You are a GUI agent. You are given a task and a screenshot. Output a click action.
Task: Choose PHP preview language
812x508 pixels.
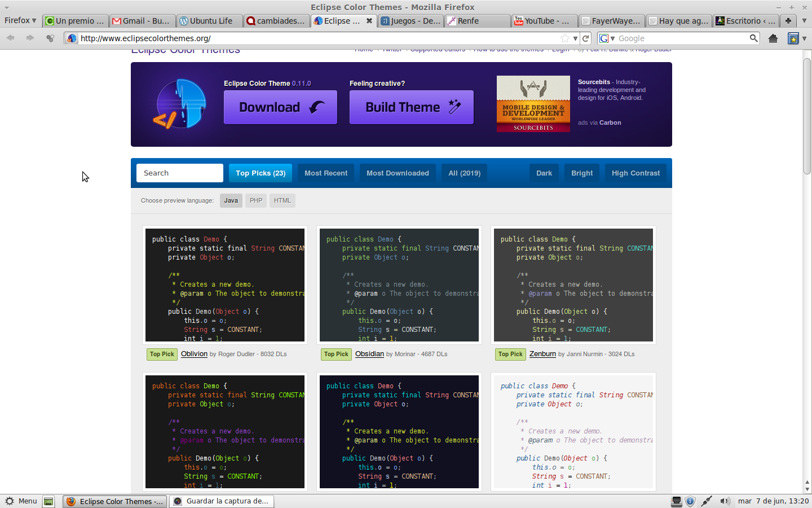click(256, 200)
